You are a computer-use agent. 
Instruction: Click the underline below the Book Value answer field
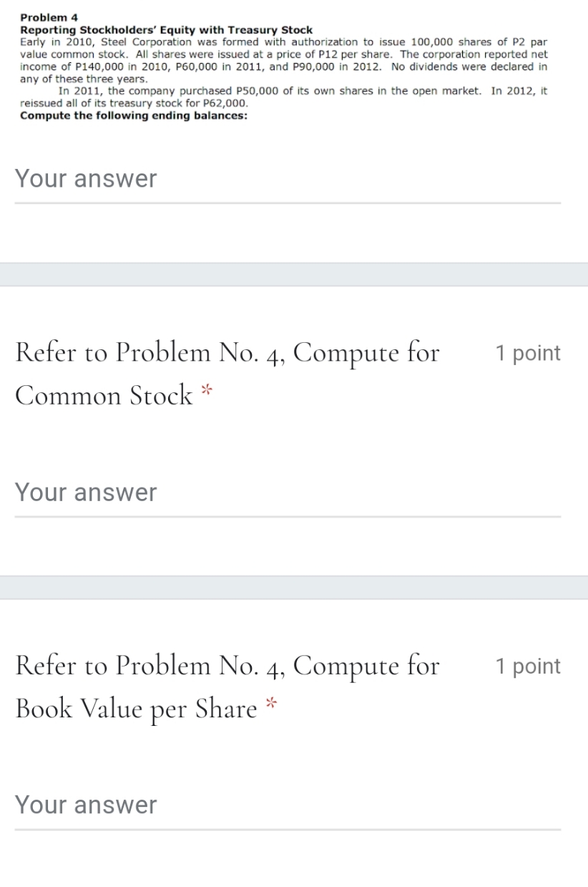286,830
